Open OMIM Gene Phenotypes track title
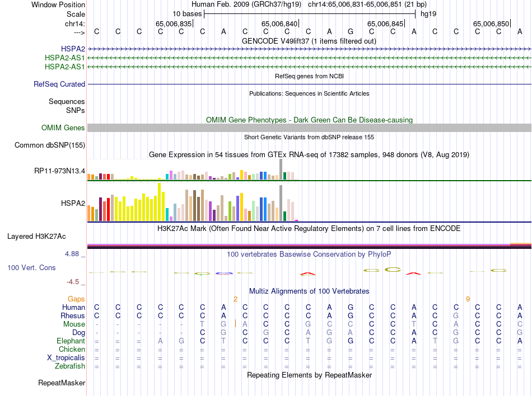Viewport: 532px width, 396px height. tap(309, 120)
